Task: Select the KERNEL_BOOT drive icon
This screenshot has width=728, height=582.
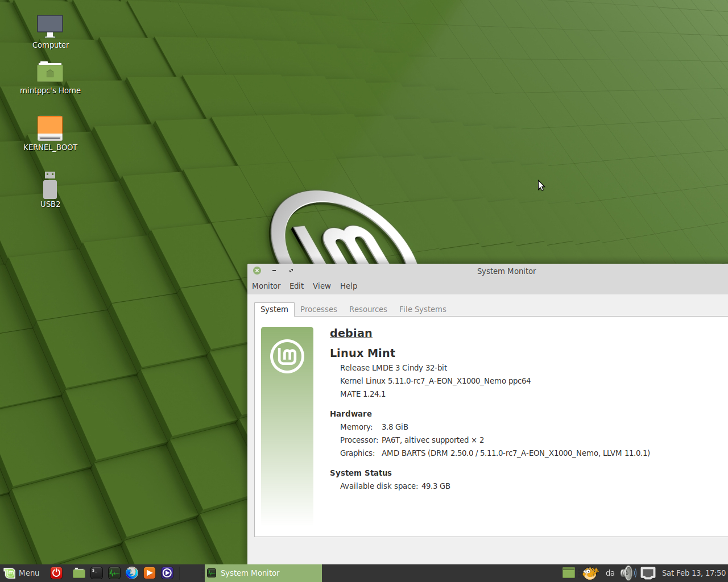Action: coord(50,128)
